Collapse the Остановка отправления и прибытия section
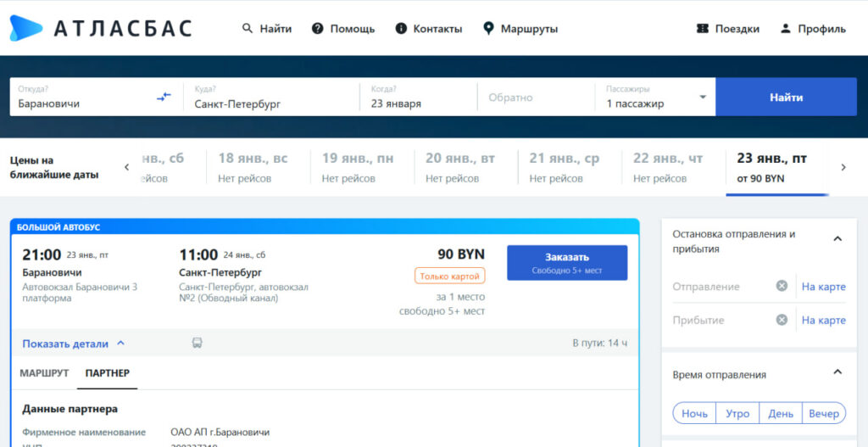Screen dimensions: 868x447 click(837, 239)
